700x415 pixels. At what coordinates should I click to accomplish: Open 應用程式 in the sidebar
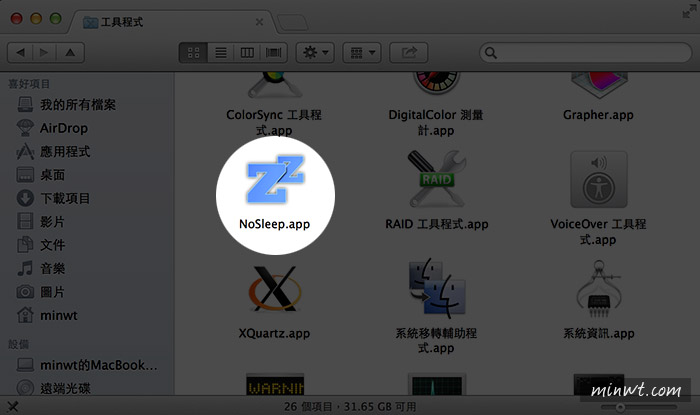click(x=54, y=152)
